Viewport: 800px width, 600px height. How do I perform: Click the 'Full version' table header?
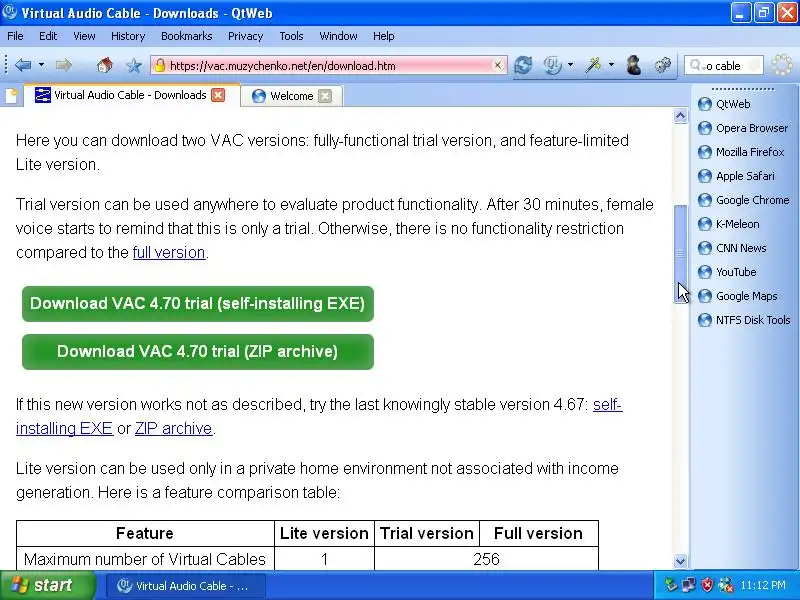tap(538, 533)
